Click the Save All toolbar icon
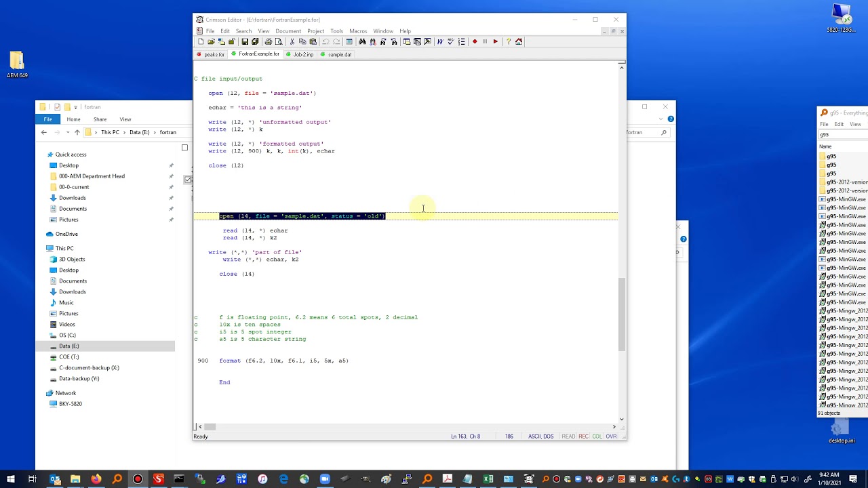Viewport: 868px width, 488px height. click(x=255, y=41)
